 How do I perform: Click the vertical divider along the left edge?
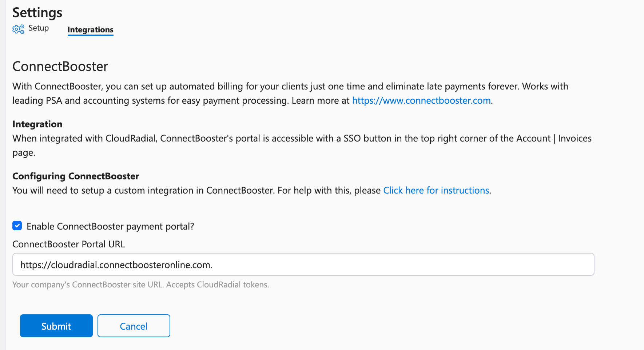coord(5,175)
